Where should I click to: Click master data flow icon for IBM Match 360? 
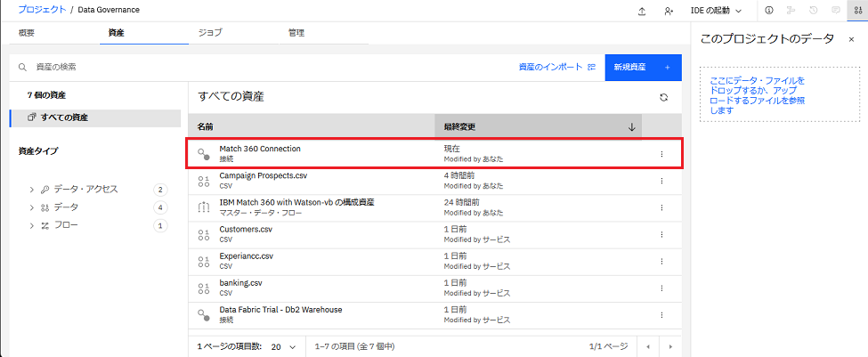coord(204,207)
